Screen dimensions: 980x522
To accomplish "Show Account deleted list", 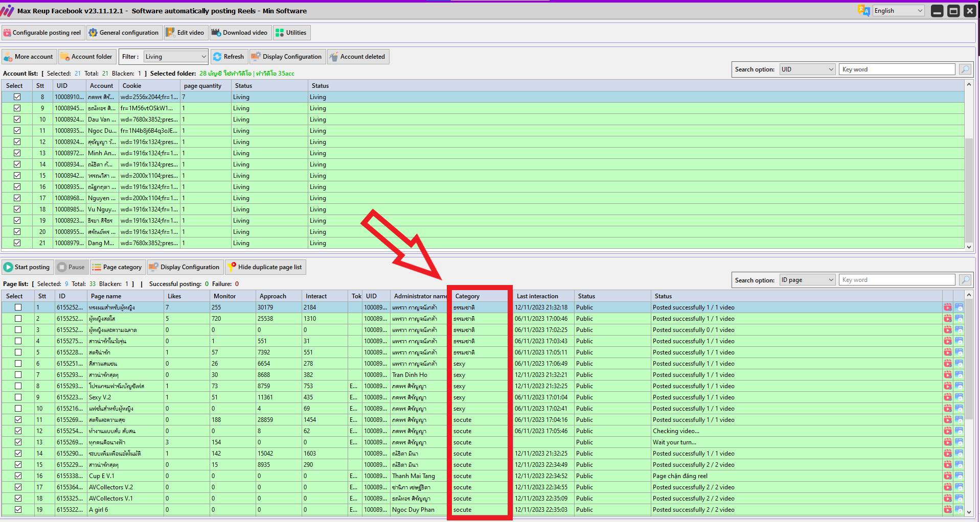I will 358,57.
